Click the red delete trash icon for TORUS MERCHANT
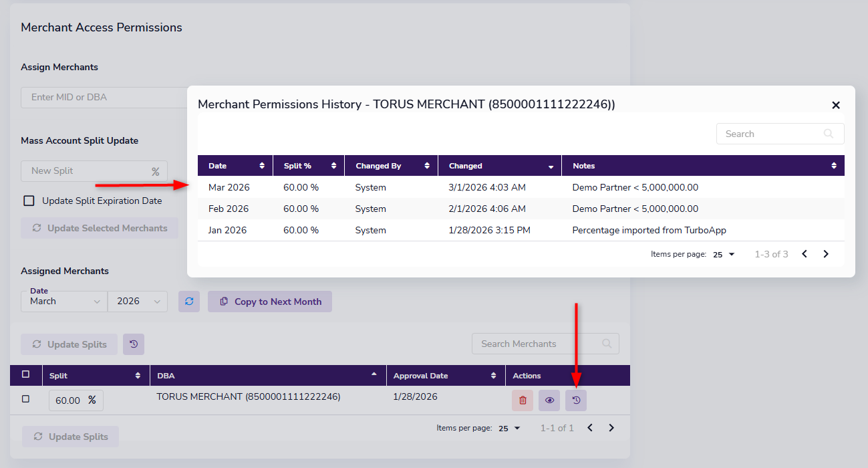 pos(523,400)
